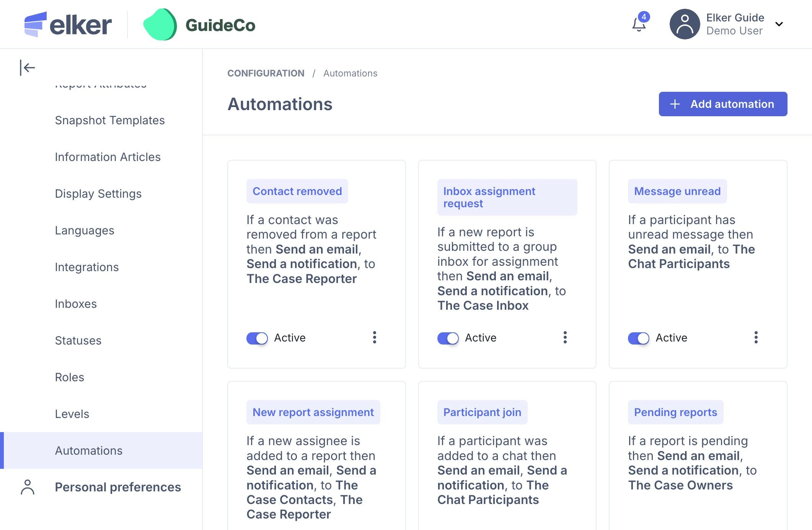Click the Elker logo
Image resolution: width=812 pixels, height=530 pixels.
(68, 24)
